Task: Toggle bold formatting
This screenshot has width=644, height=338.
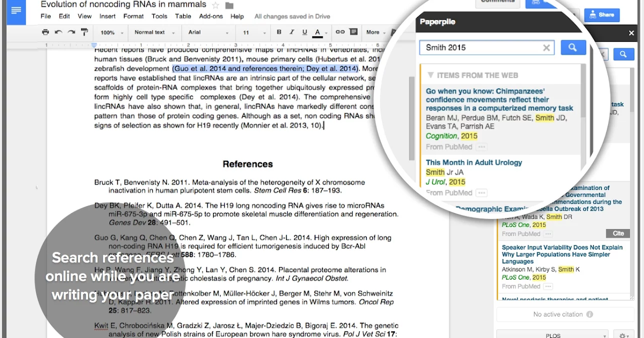Action: click(279, 32)
